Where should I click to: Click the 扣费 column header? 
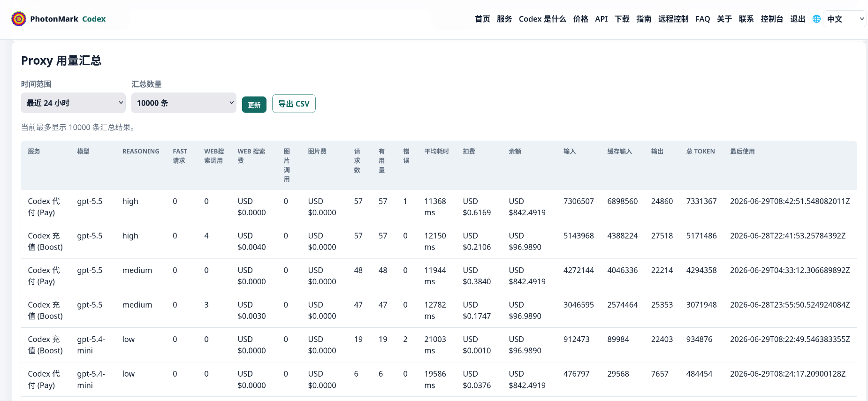click(469, 151)
